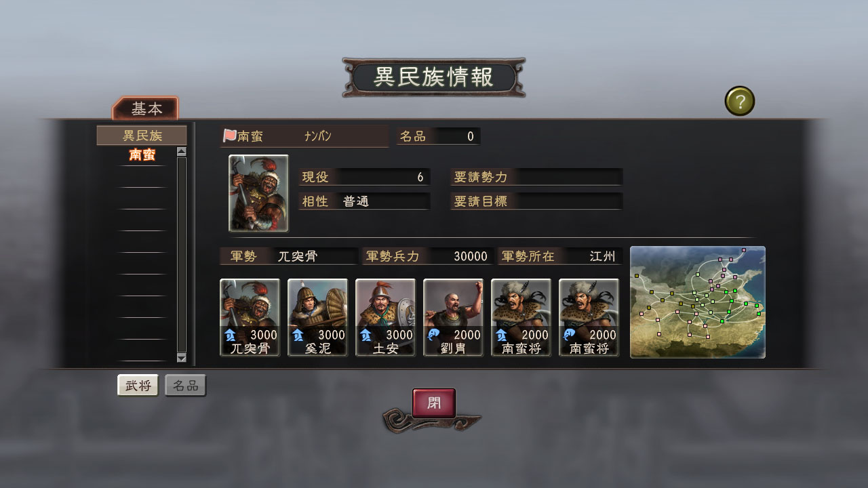This screenshot has width=868, height=488.
Task: Select the 劉貴 officer portrait card
Action: pos(453,317)
